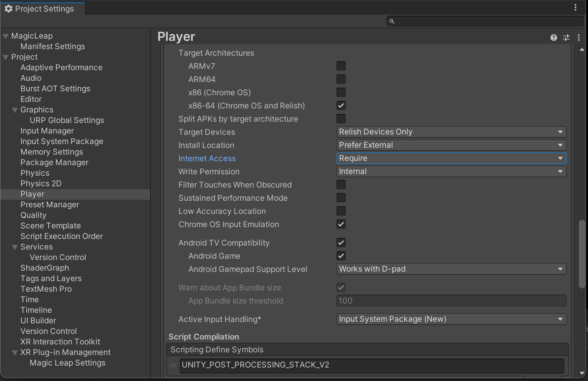588x381 pixels.
Task: Open Player section options menu
Action: [579, 38]
